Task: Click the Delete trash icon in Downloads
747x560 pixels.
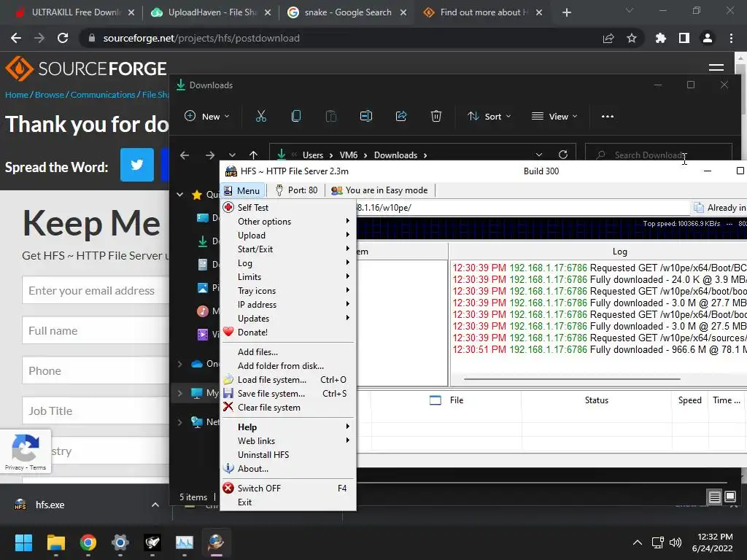Action: pyautogui.click(x=436, y=116)
